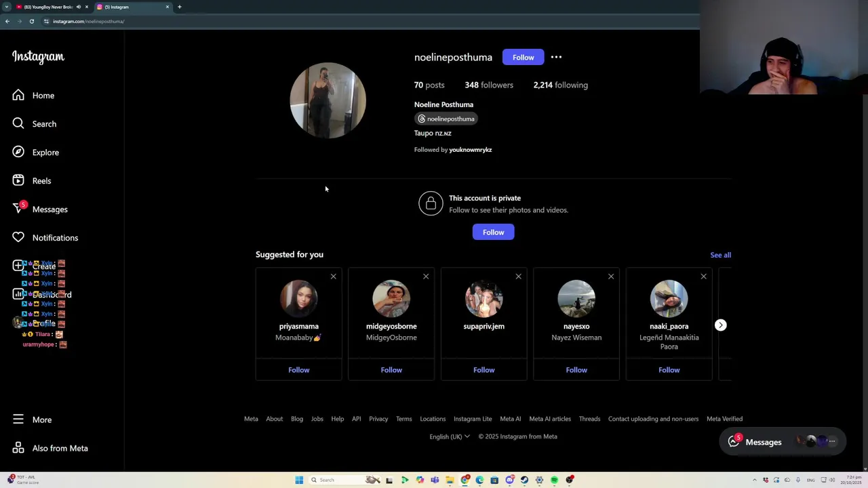Open the floating Messages widget
Screen dimensions: 868x488
coord(783,442)
